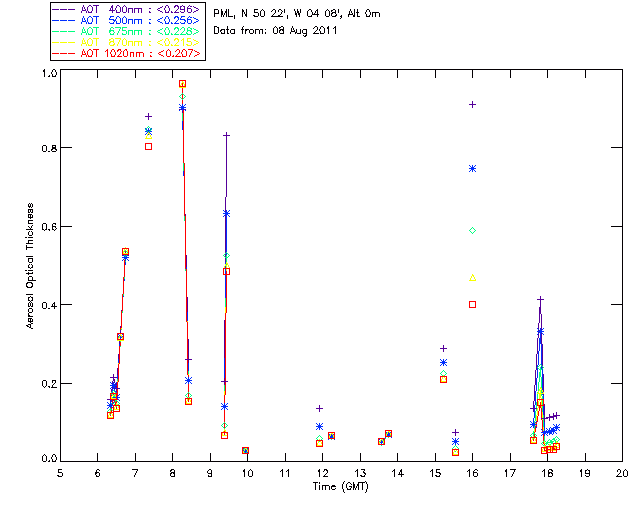Screen dimensions: 640x512
Task: Click the x-axis label 8
Action: (x=172, y=473)
